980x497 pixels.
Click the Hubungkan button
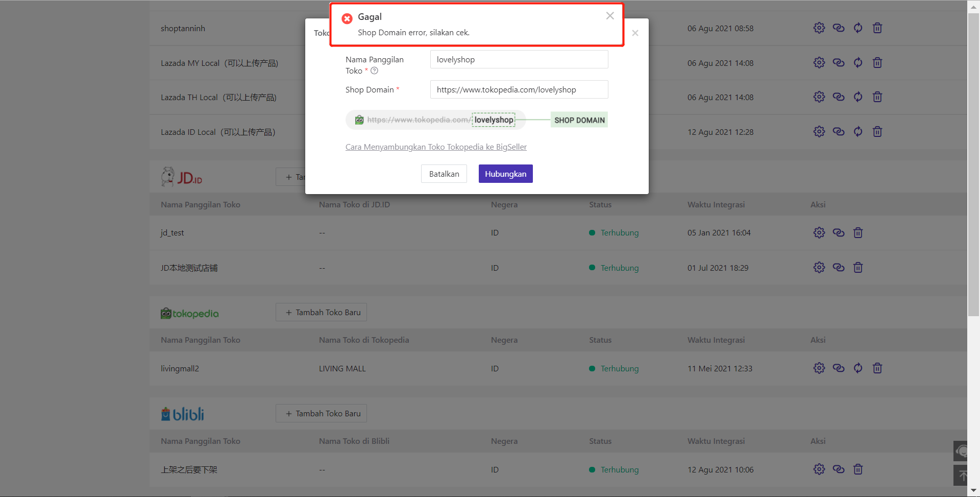pos(505,174)
